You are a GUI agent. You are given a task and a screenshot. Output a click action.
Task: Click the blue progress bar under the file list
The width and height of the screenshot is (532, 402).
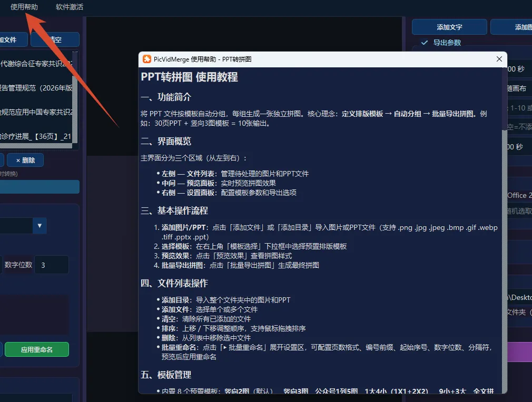[40, 187]
